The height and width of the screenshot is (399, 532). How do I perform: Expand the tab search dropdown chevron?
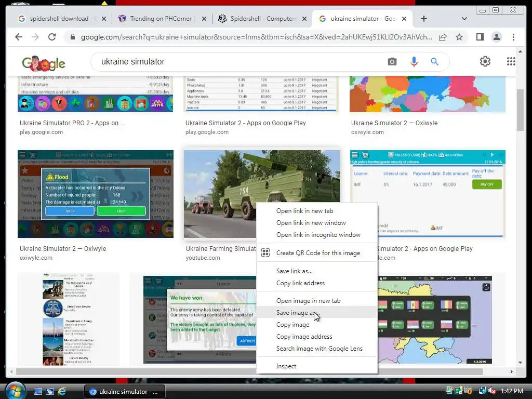(464, 19)
